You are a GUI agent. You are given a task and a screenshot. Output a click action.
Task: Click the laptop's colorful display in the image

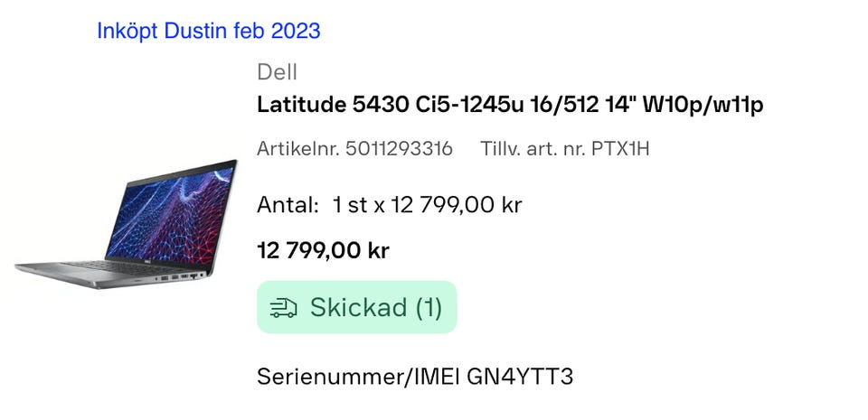pos(170,217)
